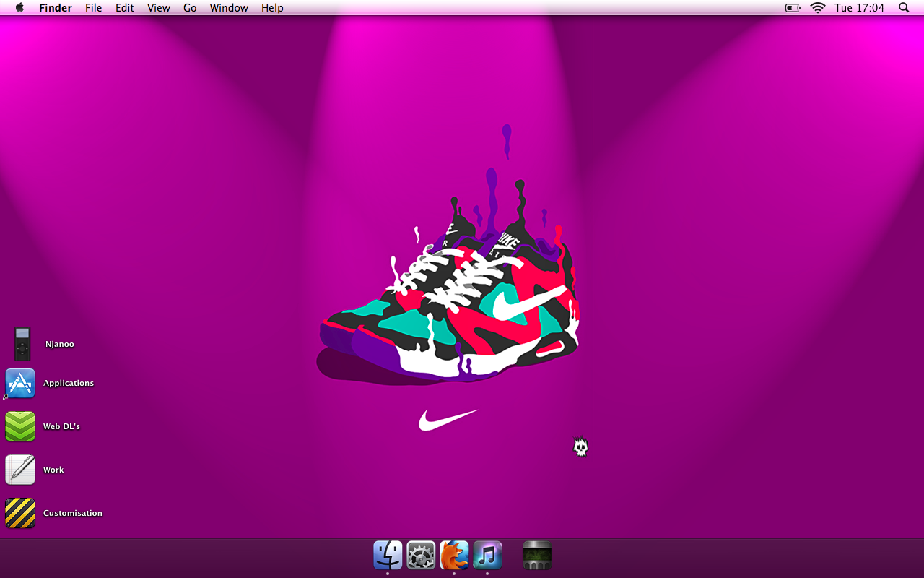The image size is (924, 578).
Task: Select the Njanoo iPod desktop icon
Action: pyautogui.click(x=22, y=343)
